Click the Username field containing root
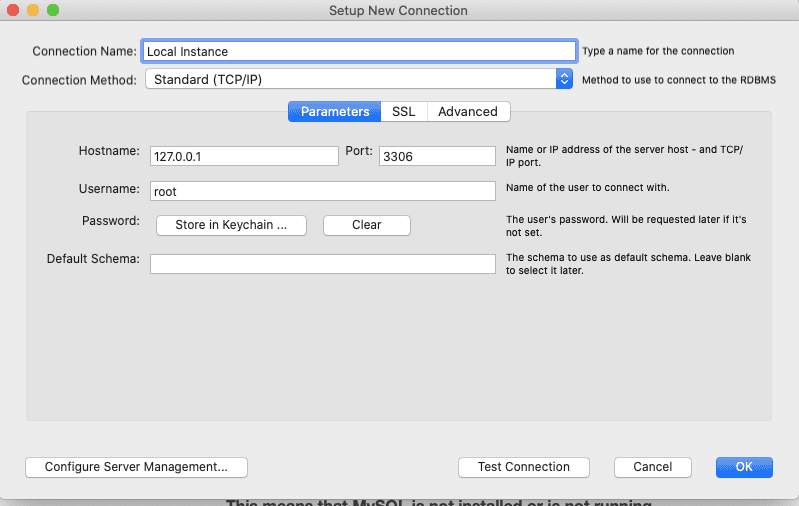 [323, 191]
